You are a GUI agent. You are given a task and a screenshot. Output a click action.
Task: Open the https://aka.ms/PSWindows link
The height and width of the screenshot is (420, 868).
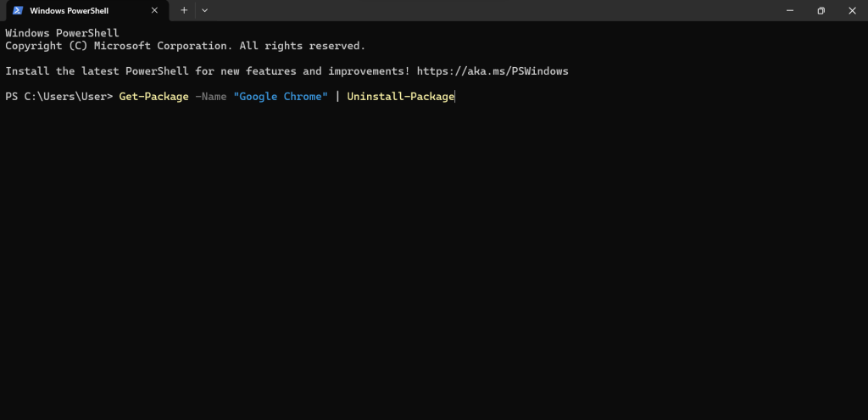coord(492,71)
